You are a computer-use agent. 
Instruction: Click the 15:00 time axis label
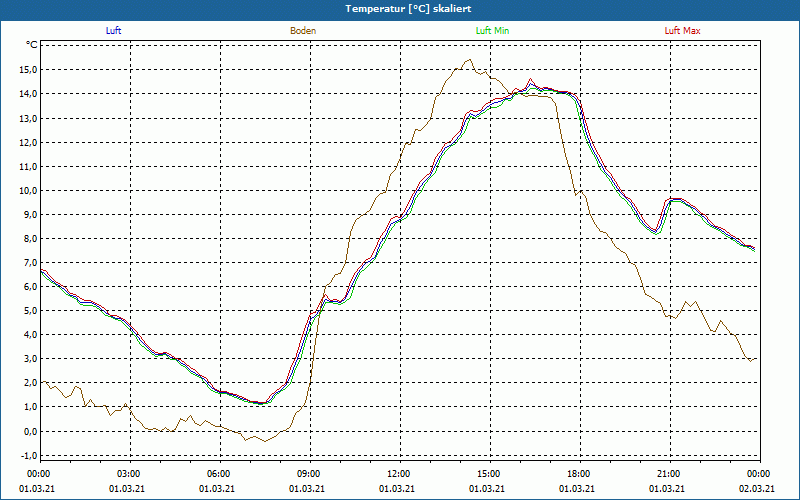click(x=487, y=474)
